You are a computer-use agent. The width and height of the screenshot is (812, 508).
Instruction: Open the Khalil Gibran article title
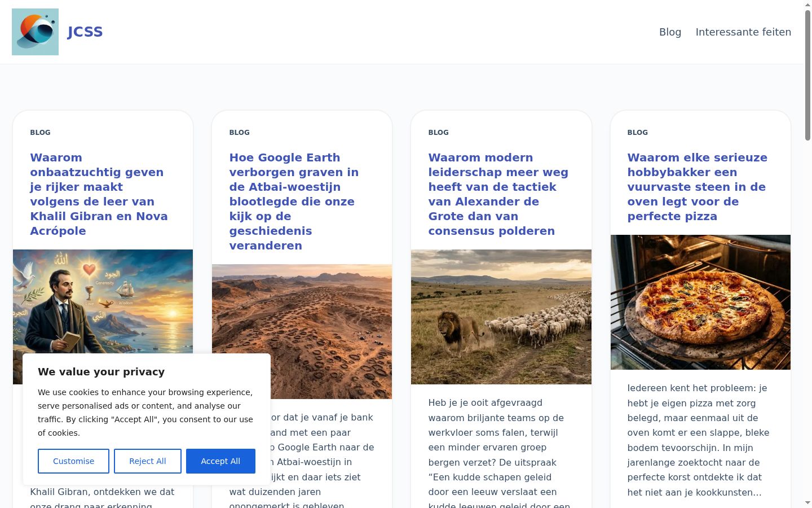pyautogui.click(x=99, y=194)
